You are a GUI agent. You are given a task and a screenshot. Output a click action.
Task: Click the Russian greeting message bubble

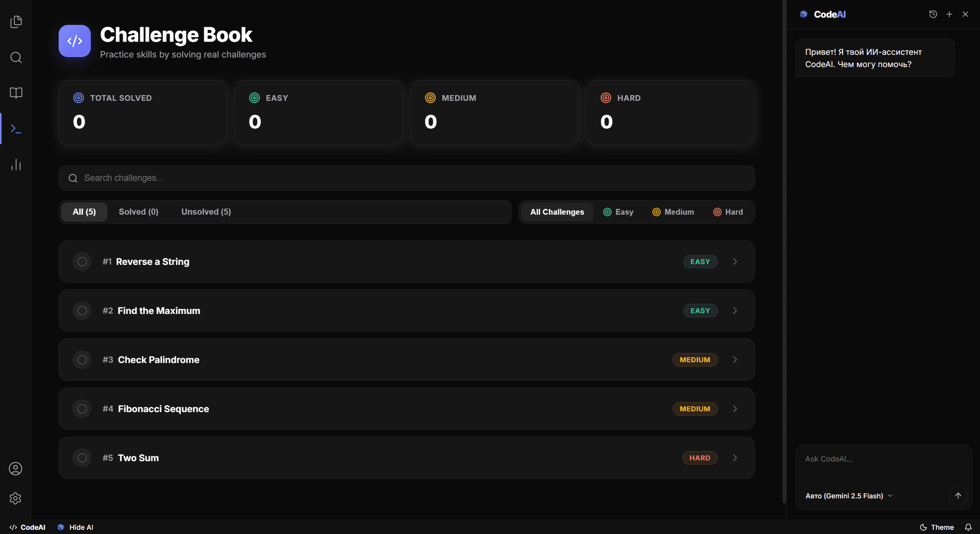click(x=875, y=58)
